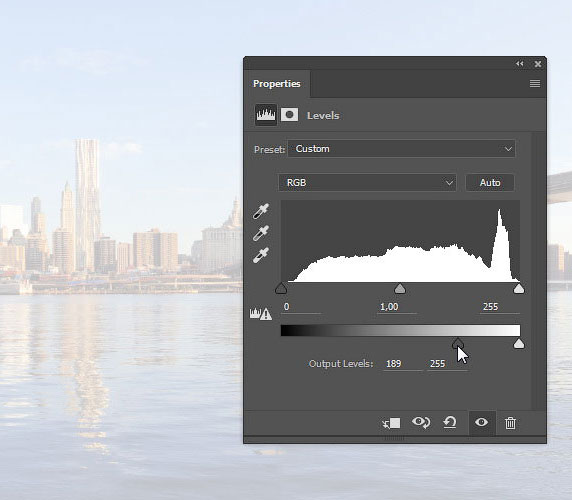Click the histogram warning recalculate icon
This screenshot has width=572, height=500.
pyautogui.click(x=260, y=314)
